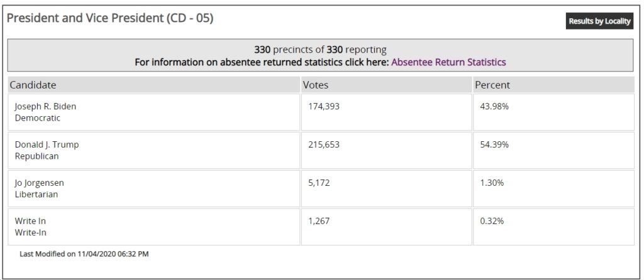Click the 43.98% percent cell
Screen dimensions: 644x280
(553, 112)
